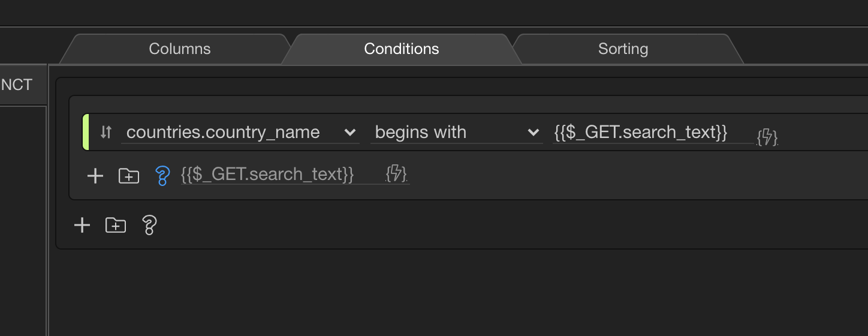This screenshot has height=336, width=868.
Task: Click the blue conditional question mark icon
Action: pos(162,176)
